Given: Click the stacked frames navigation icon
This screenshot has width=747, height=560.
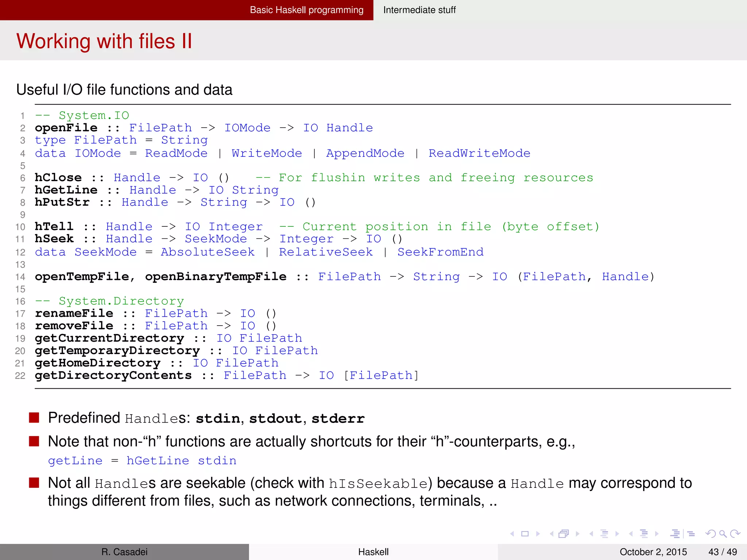Looking at the screenshot, I should (x=564, y=534).
